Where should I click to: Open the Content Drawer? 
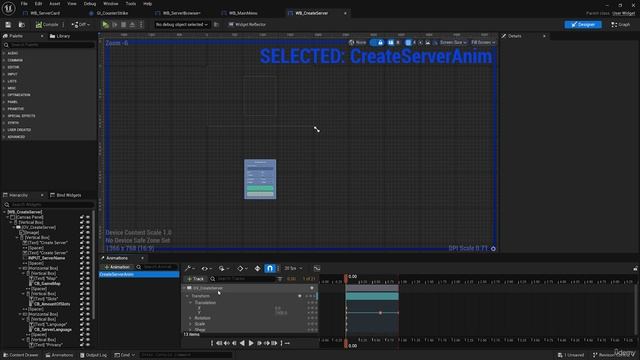click(21, 355)
